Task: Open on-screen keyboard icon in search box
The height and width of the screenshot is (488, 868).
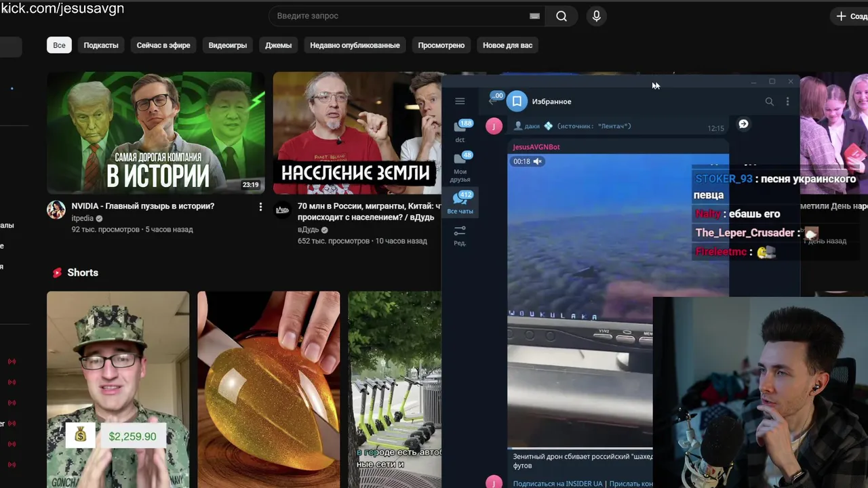Action: (x=534, y=16)
